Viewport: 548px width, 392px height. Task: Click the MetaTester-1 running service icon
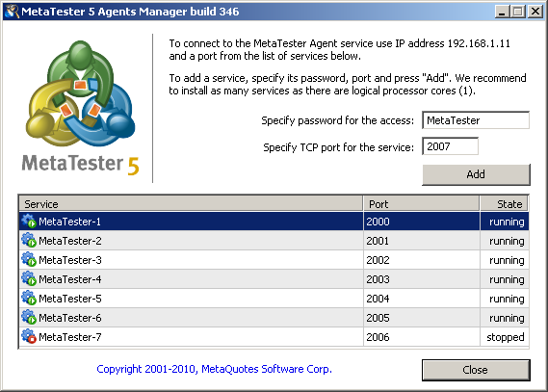coord(29,222)
